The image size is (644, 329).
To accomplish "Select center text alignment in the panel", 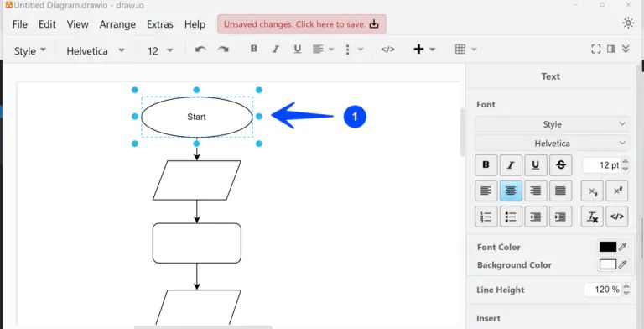I will coord(511,191).
